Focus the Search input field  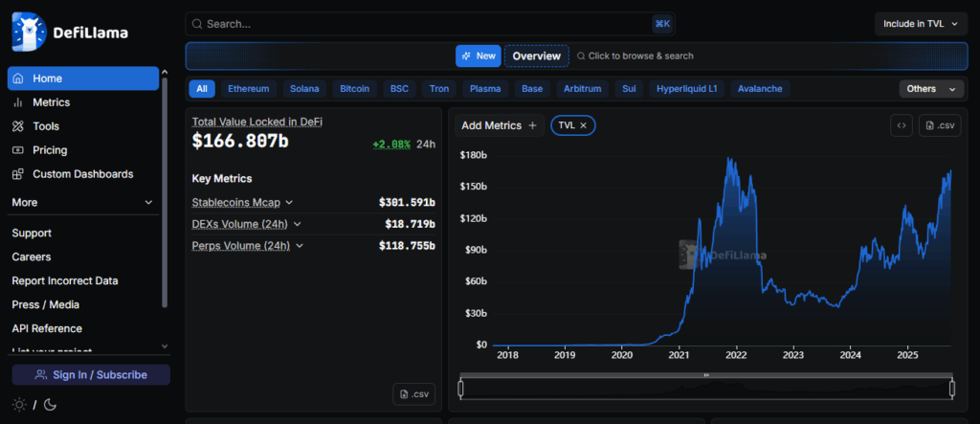[421, 24]
